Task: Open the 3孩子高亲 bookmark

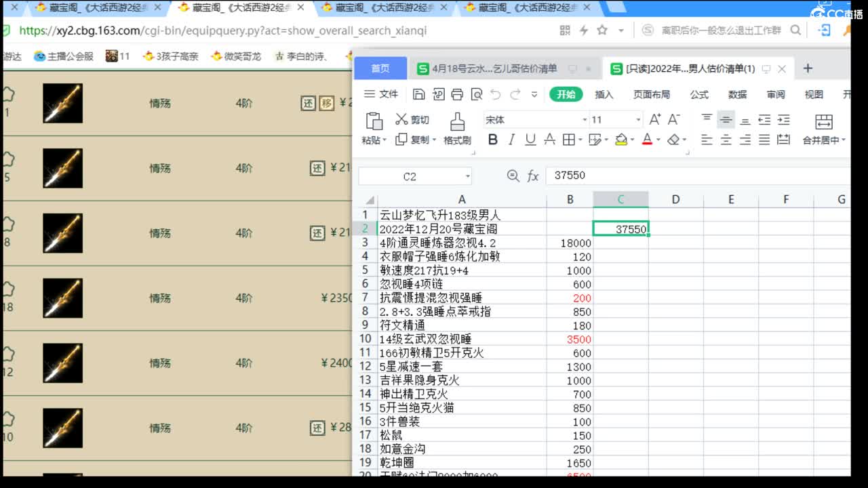Action: (x=170, y=56)
